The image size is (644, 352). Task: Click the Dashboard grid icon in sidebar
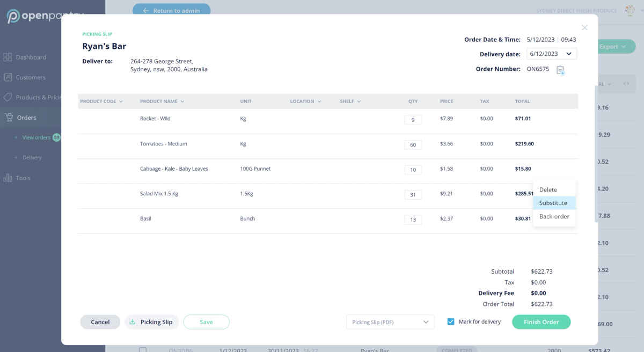pyautogui.click(x=8, y=57)
